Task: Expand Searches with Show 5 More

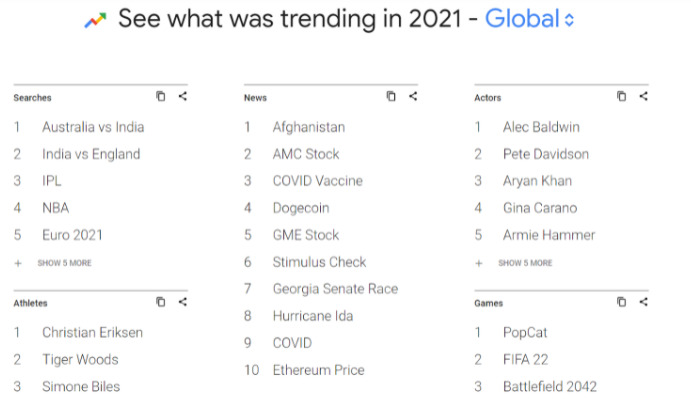Action: coord(53,263)
